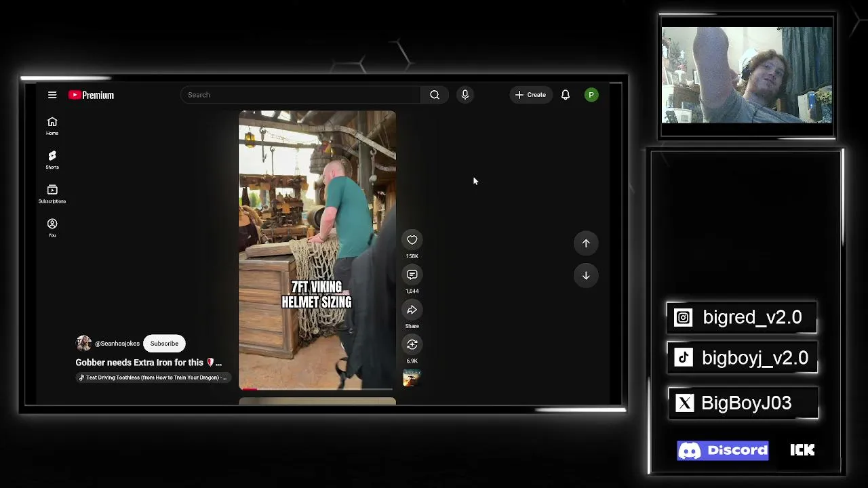Click the "BigBoyJ03" handle text

click(746, 403)
